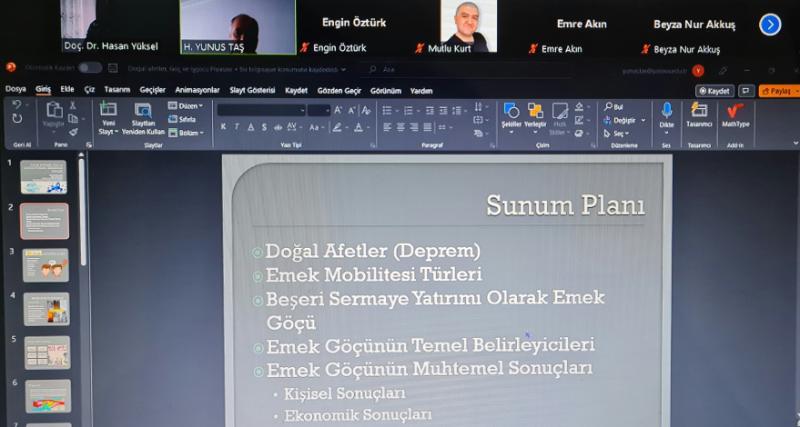Decrease font size with smaller A icon
The width and height of the screenshot is (800, 427).
click(x=352, y=110)
